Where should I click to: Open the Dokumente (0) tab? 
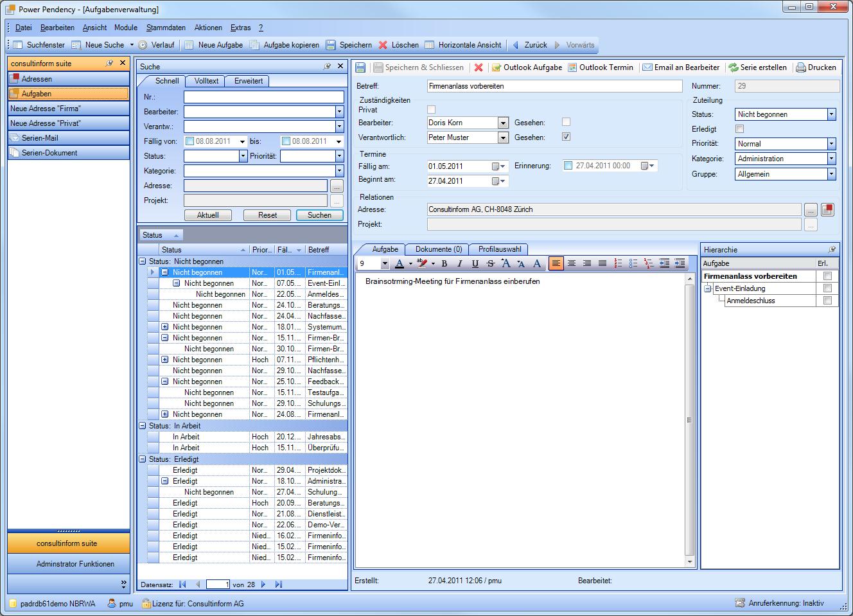pos(439,249)
